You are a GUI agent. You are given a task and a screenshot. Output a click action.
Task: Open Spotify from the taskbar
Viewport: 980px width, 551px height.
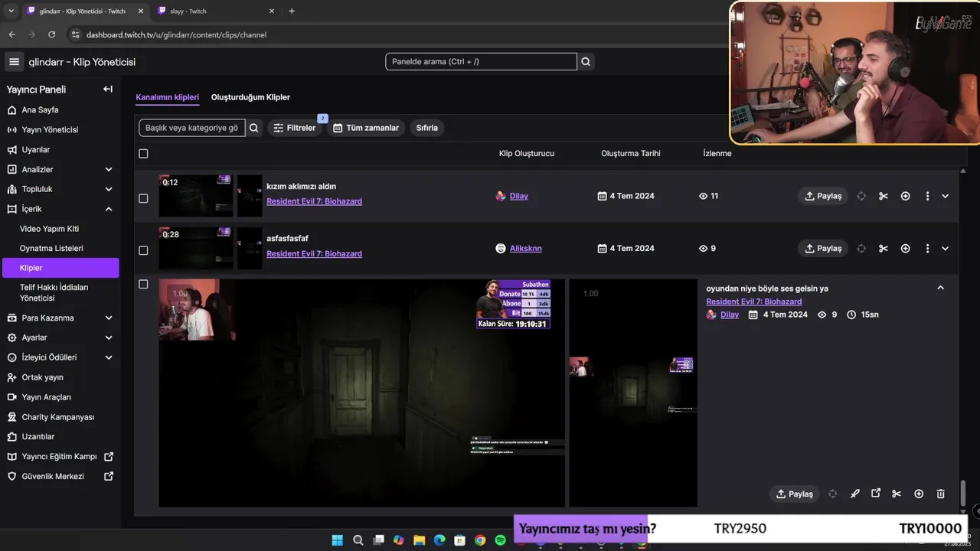pyautogui.click(x=500, y=540)
